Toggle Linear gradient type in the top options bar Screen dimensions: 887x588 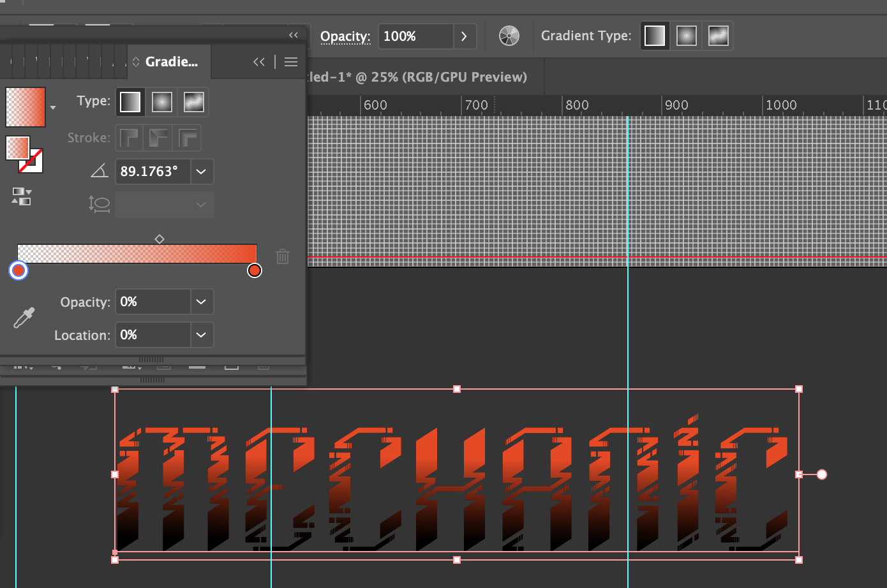pos(655,36)
